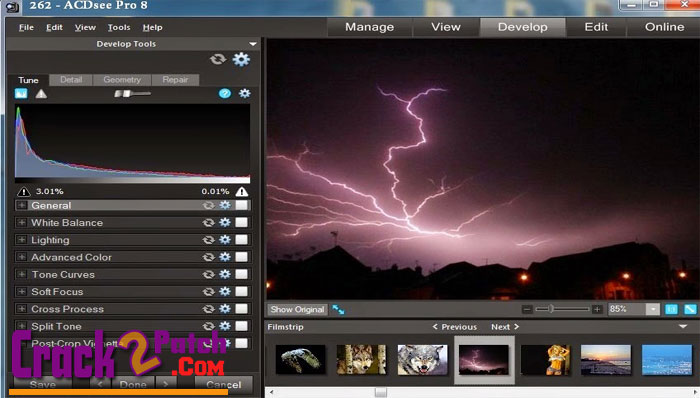Click the zoom in plus icon
This screenshot has width=700, height=398.
pos(597,309)
